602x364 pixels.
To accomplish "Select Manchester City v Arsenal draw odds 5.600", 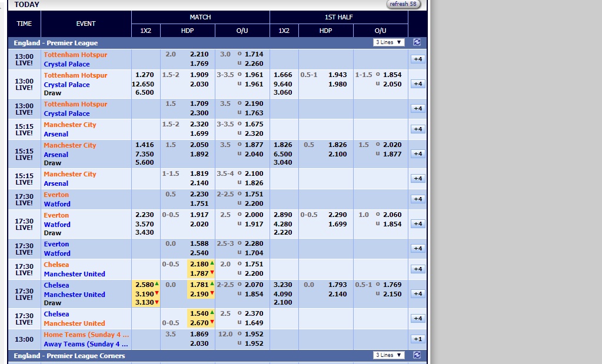I will click(x=144, y=163).
